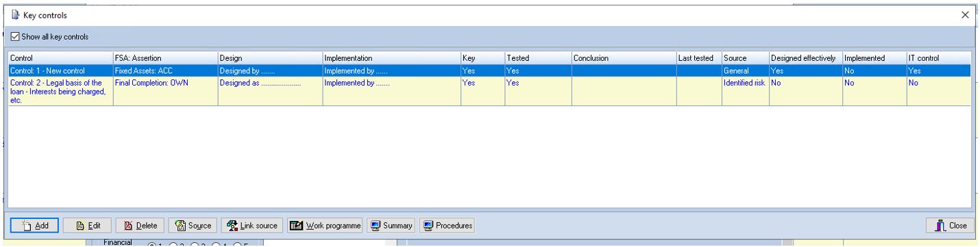
Task: Click the IT control column header
Action: coord(938,58)
